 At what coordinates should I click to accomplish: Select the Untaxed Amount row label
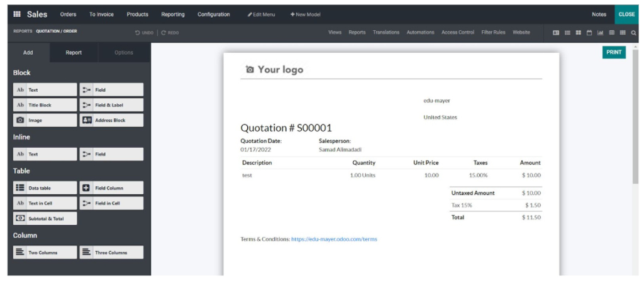coord(473,192)
